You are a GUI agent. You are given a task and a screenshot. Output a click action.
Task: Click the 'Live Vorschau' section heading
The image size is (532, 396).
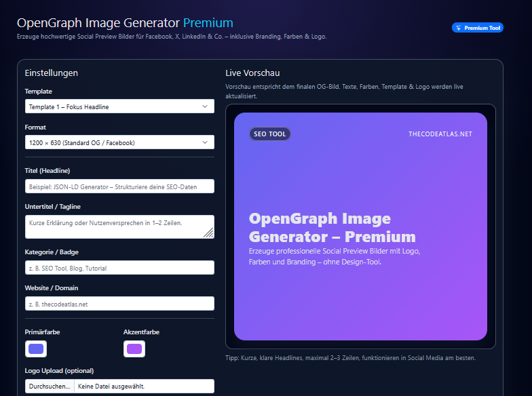[x=252, y=73]
